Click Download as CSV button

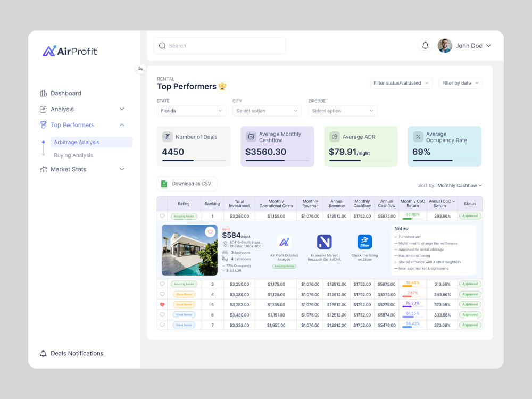(187, 184)
